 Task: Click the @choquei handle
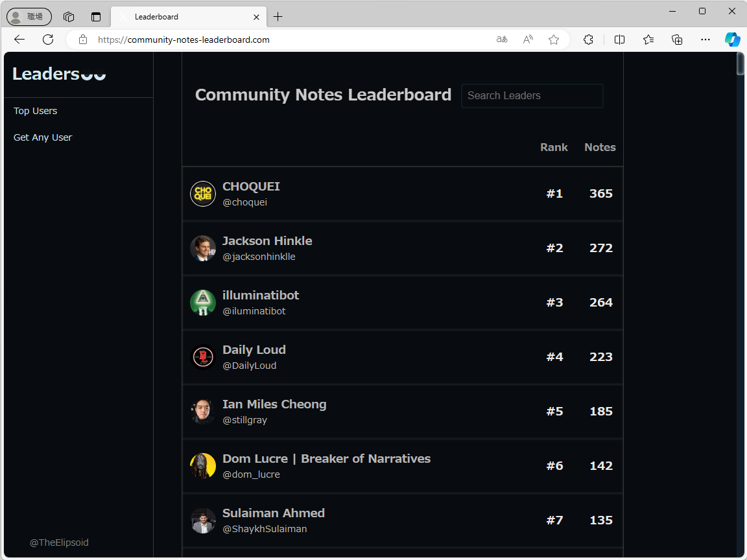tap(245, 202)
